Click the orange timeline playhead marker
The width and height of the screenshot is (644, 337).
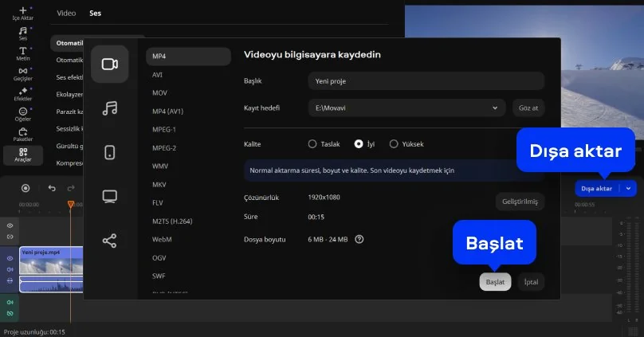[70, 205]
